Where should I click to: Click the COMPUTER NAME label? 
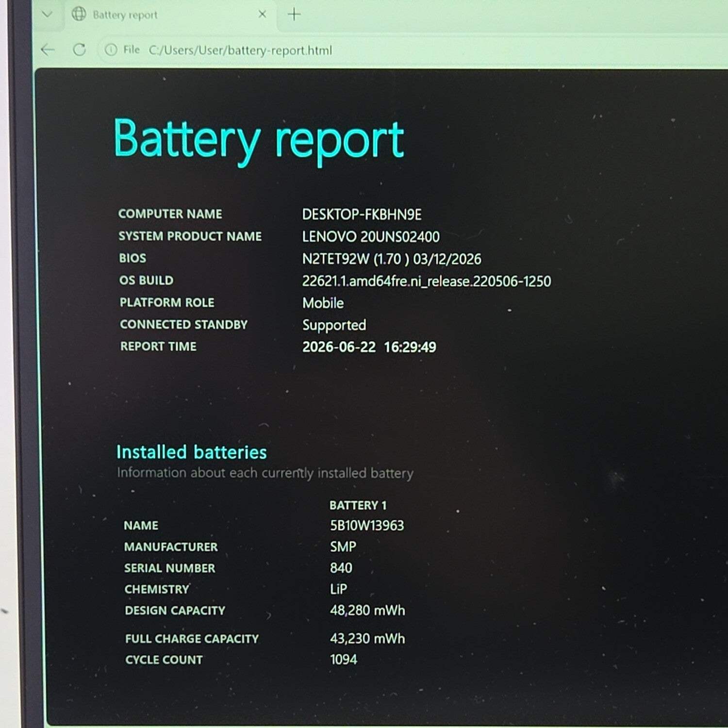tap(170, 214)
